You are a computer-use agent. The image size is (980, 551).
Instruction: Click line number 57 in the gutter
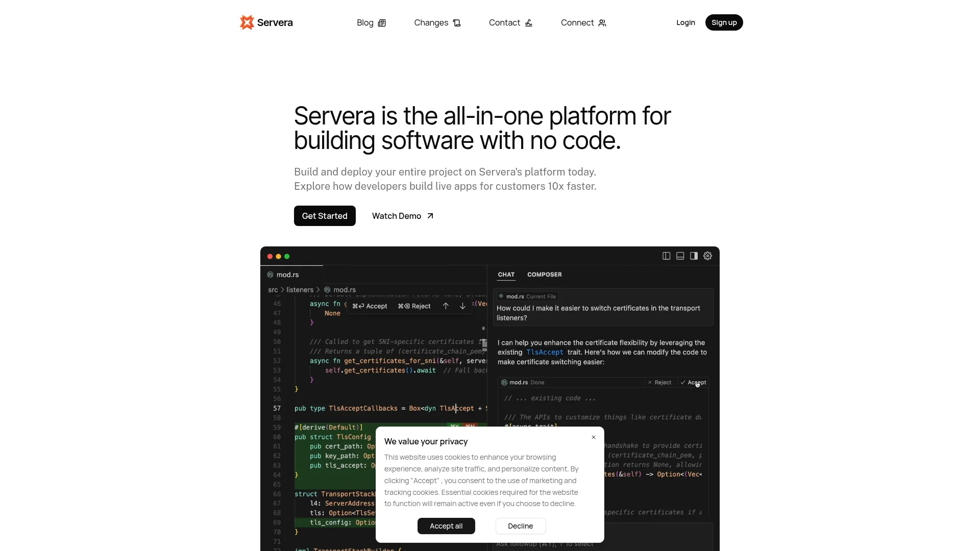277,408
